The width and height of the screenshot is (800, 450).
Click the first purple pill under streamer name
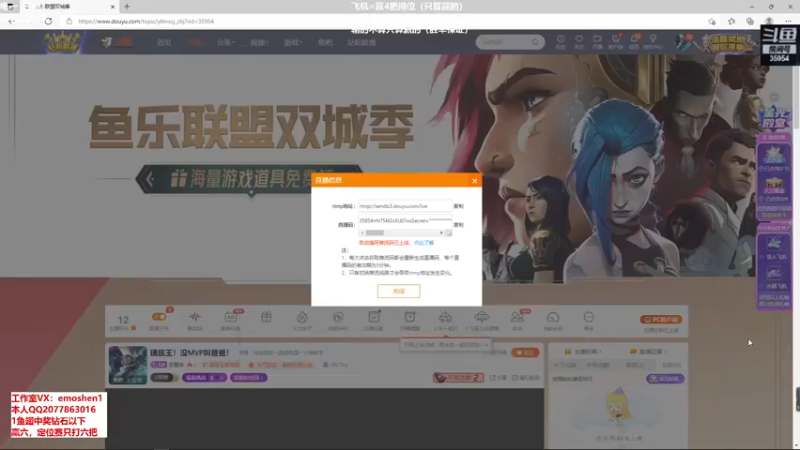click(x=205, y=378)
